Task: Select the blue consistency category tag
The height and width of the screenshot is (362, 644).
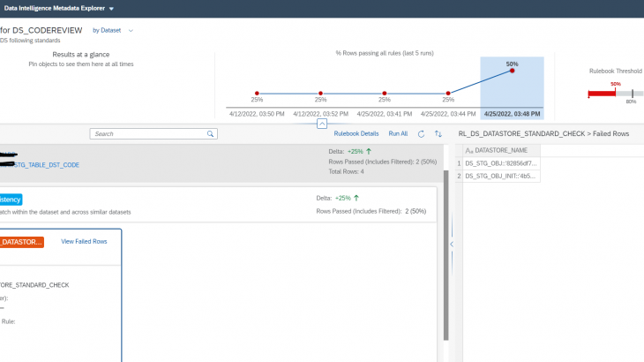Action: [x=11, y=200]
